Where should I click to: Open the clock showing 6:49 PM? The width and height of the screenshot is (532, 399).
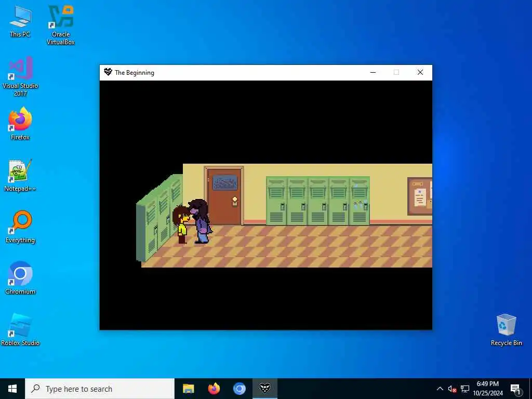[488, 389]
